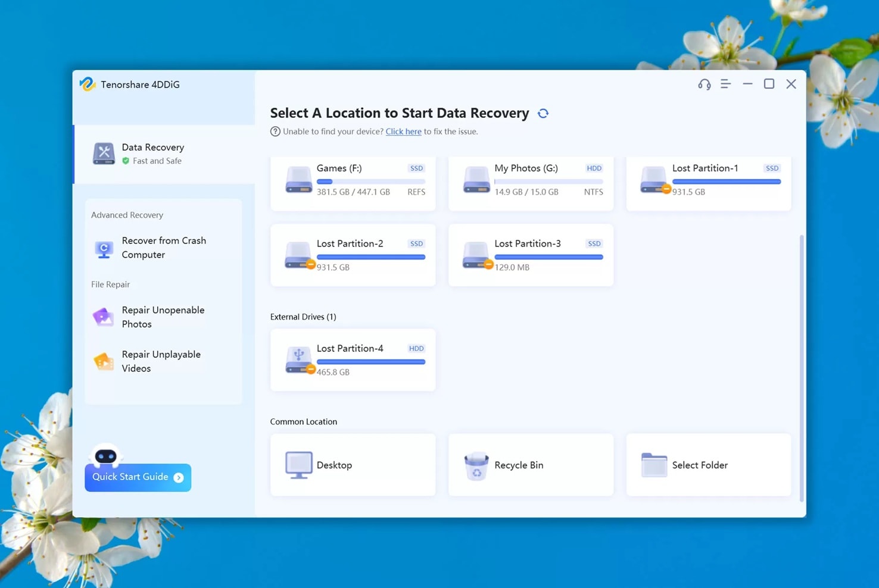Choose the Recycle Bin location
Image resolution: width=879 pixels, height=588 pixels.
531,465
